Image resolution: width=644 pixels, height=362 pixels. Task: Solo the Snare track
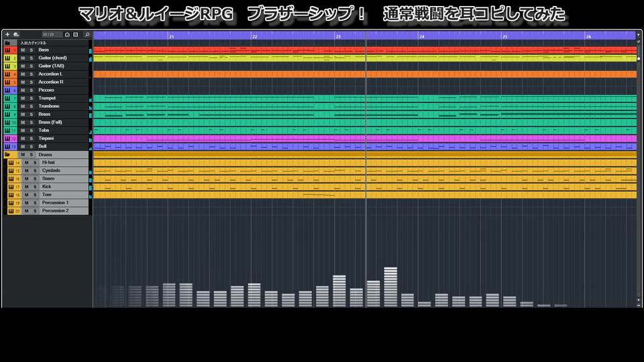[x=35, y=178]
